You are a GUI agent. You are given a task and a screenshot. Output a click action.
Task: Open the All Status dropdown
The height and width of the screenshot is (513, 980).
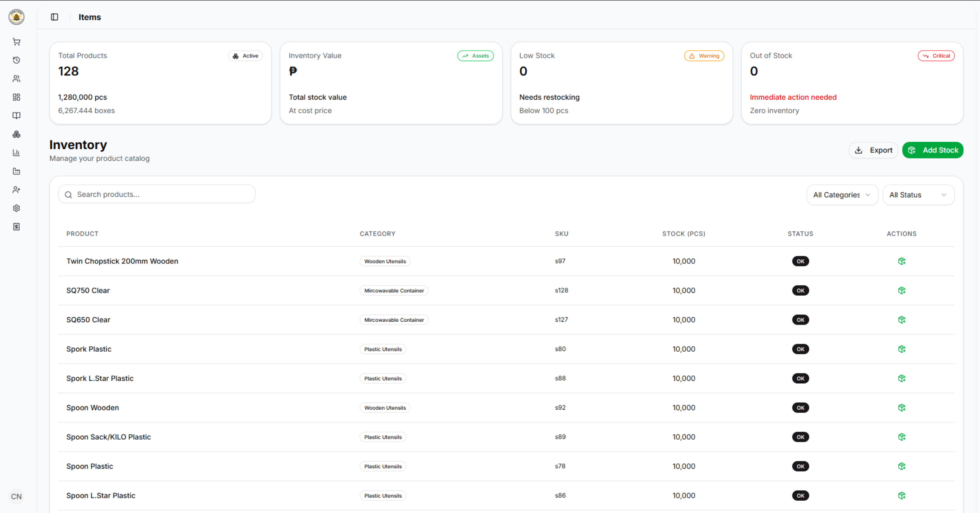[918, 195]
